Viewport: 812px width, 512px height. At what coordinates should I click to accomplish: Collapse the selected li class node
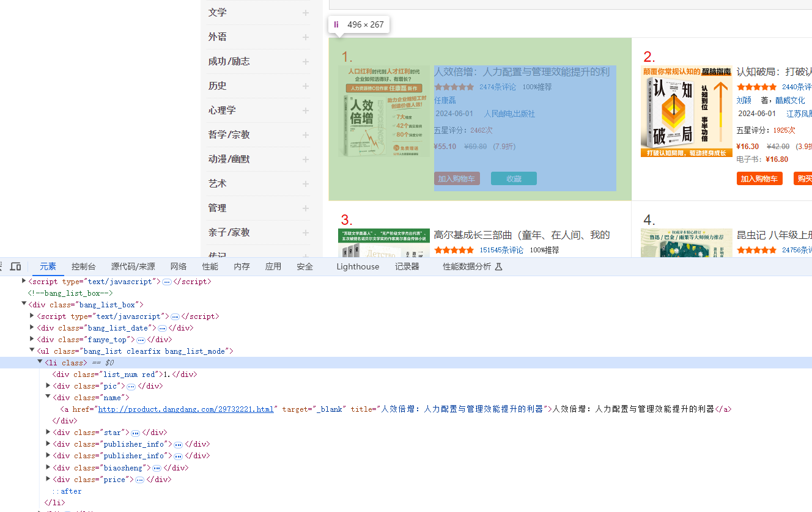pos(40,362)
